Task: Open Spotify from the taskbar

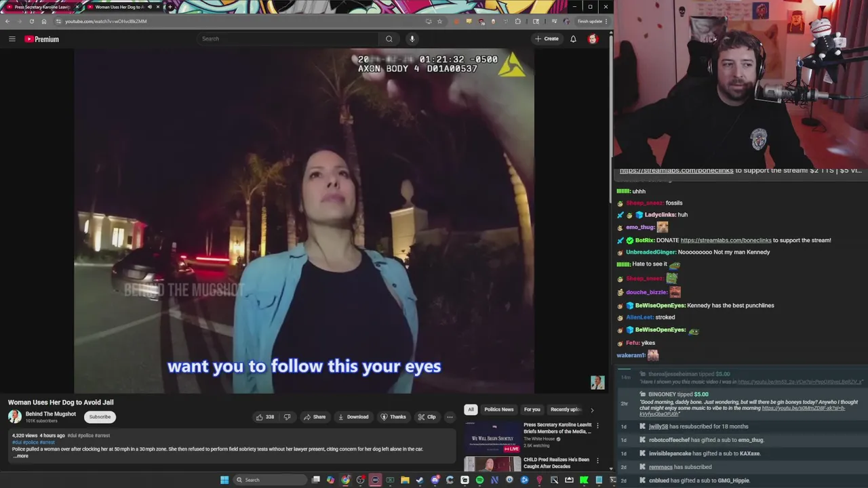Action: pyautogui.click(x=479, y=480)
